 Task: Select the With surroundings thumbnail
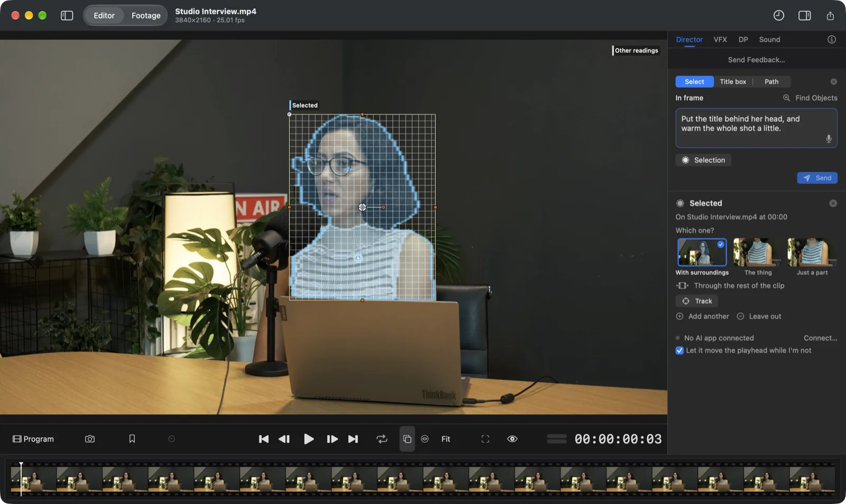click(702, 252)
